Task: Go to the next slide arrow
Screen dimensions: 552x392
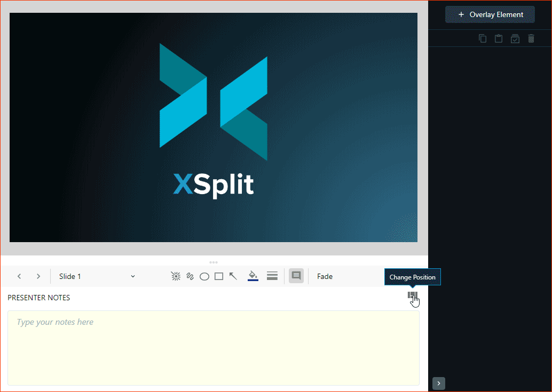Action: (x=38, y=276)
